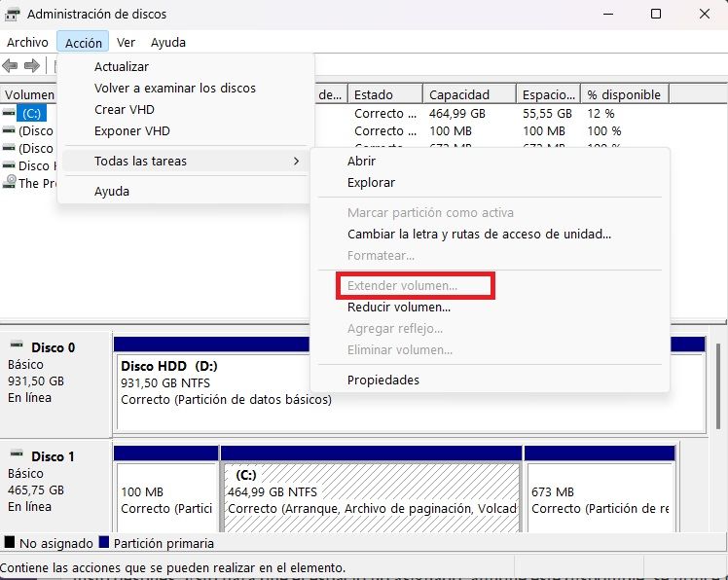Select the (C:) volume drive icon in list
728x580 pixels.
pyautogui.click(x=9, y=113)
